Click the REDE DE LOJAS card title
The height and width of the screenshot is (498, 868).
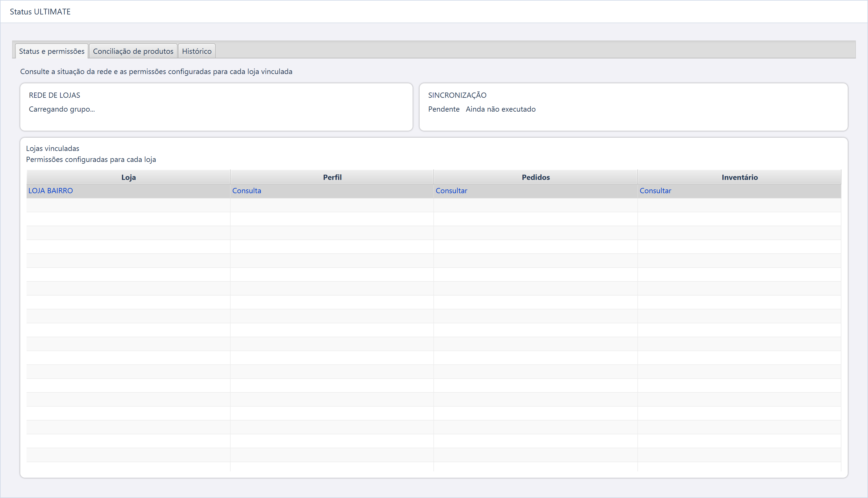(x=54, y=95)
